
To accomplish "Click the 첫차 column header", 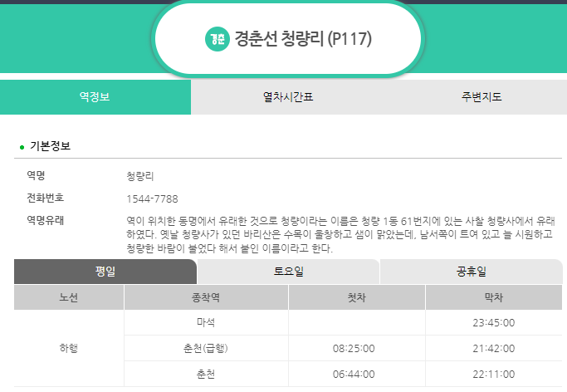I will click(357, 297).
